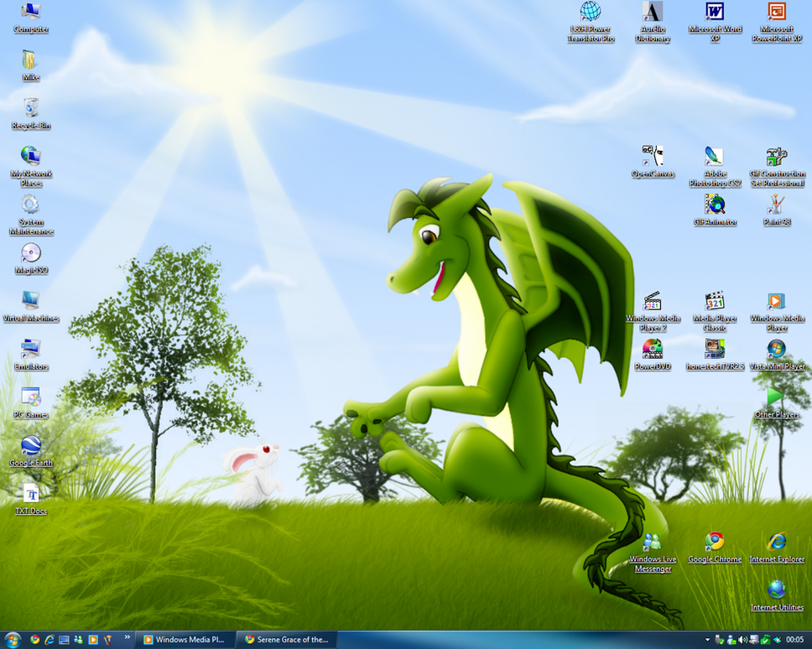This screenshot has width=812, height=649.
Task: Open the network connection tray icon
Action: 754,641
